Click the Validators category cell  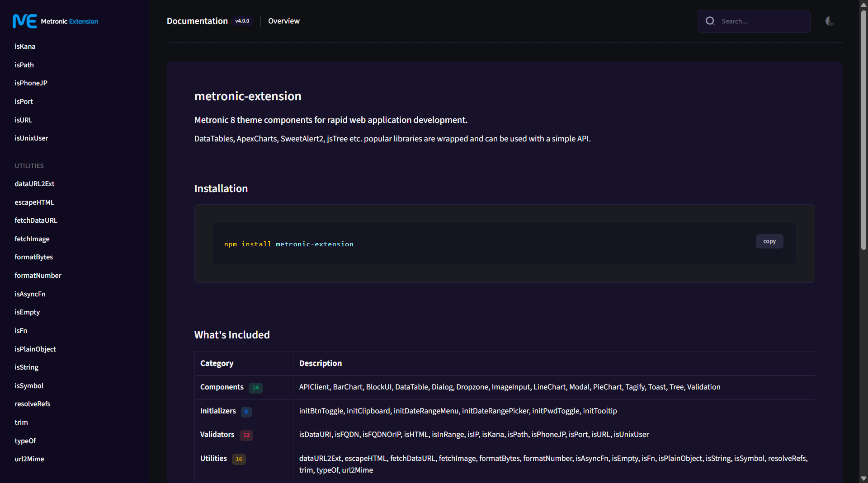244,435
